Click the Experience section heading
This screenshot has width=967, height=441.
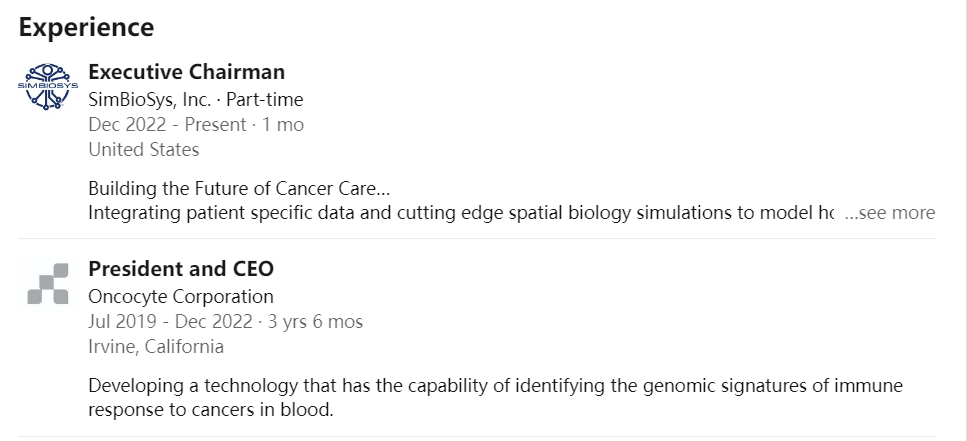click(86, 27)
